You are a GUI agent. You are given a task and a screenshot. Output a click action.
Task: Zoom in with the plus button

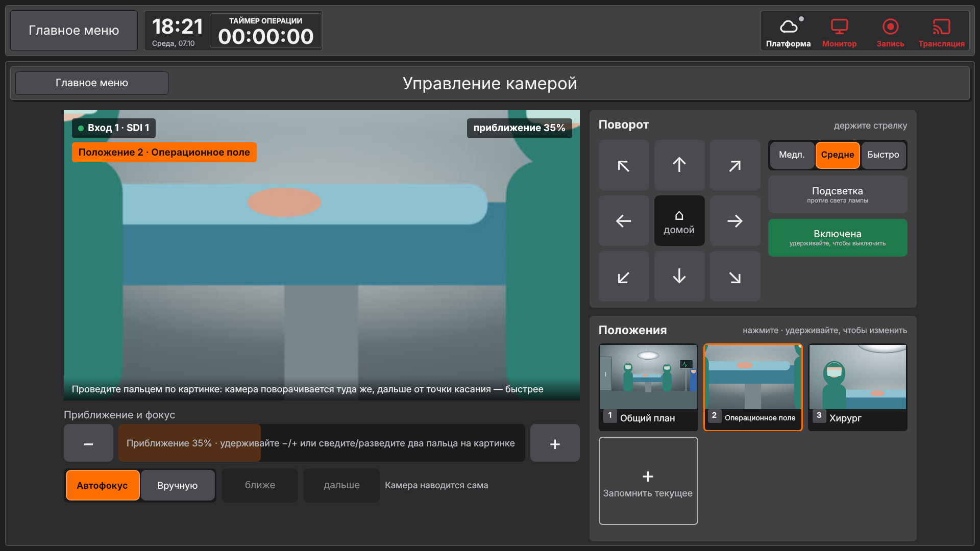point(555,443)
